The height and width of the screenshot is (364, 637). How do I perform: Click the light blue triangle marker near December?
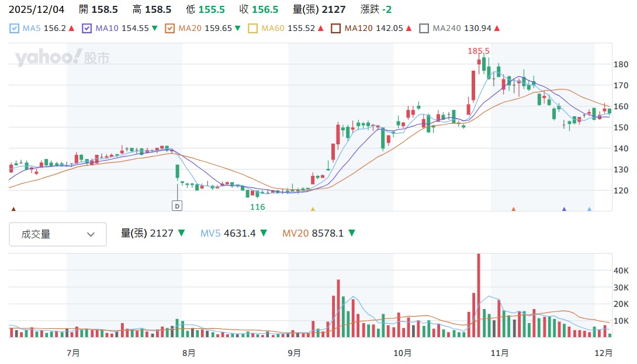589,209
